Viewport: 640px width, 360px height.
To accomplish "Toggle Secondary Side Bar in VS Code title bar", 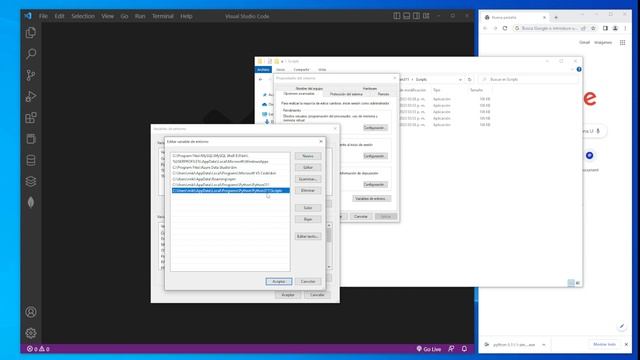I will [416, 16].
